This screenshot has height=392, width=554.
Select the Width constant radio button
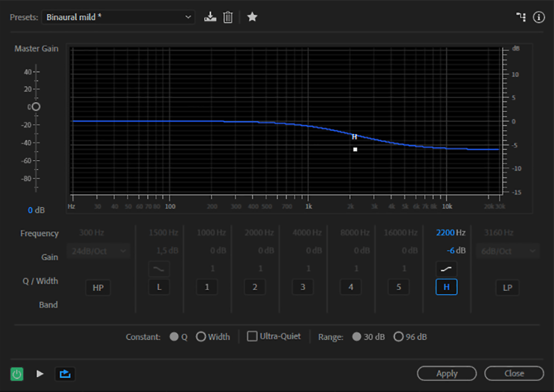(x=201, y=337)
